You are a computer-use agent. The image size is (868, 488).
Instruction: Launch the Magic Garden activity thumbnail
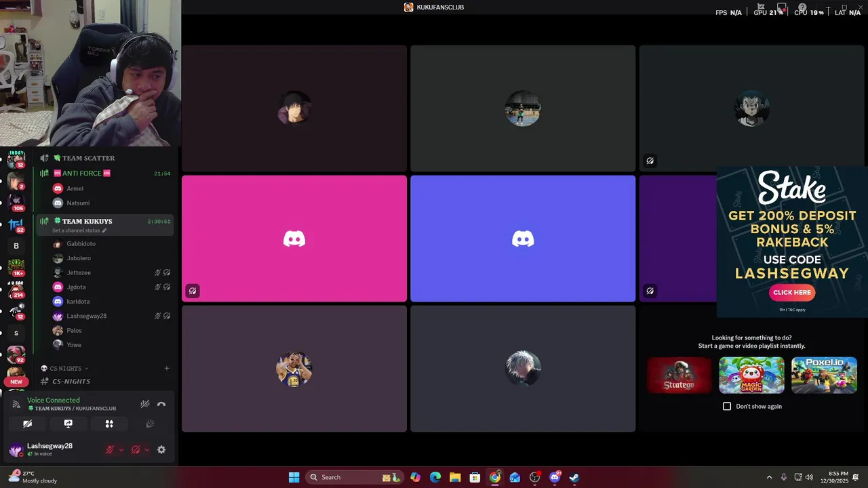[x=751, y=375]
